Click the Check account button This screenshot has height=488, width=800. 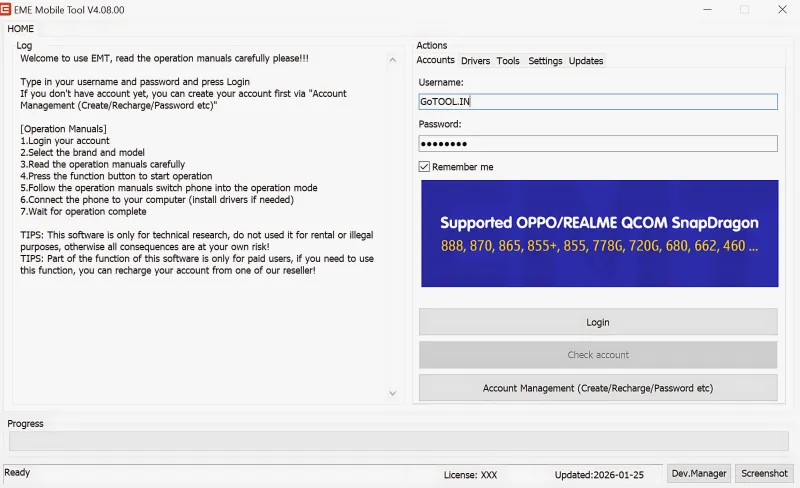pyautogui.click(x=598, y=355)
